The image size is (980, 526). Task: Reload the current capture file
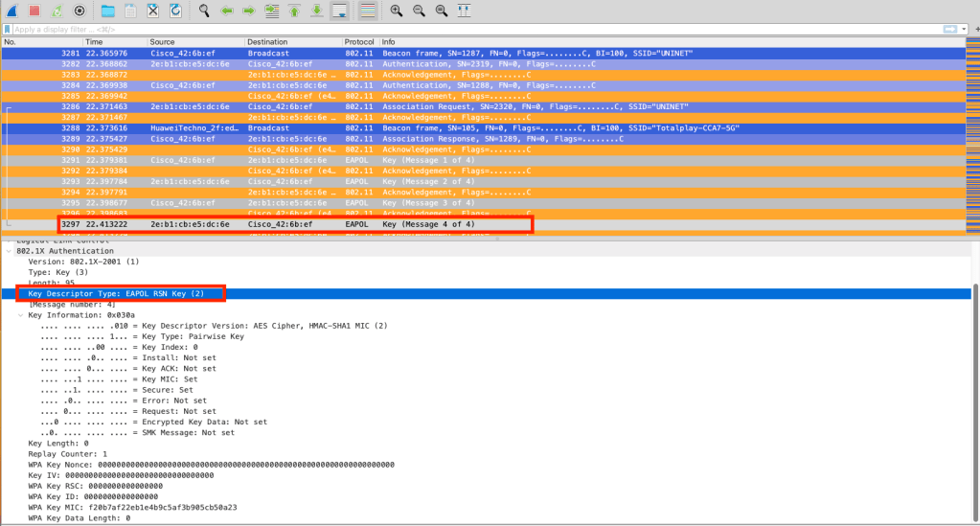point(175,11)
